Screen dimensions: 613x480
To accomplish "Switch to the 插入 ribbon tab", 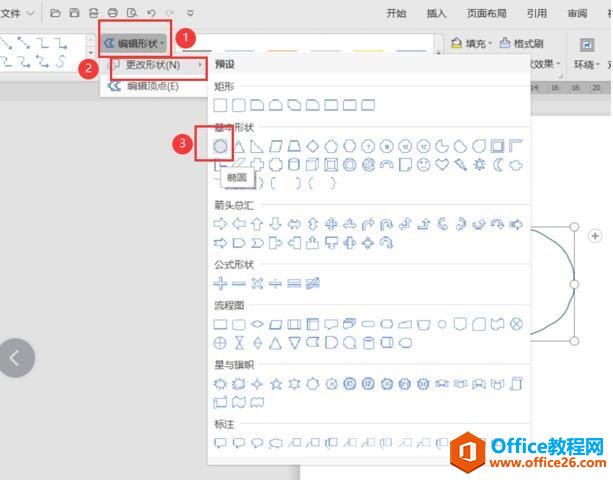I will 436,13.
